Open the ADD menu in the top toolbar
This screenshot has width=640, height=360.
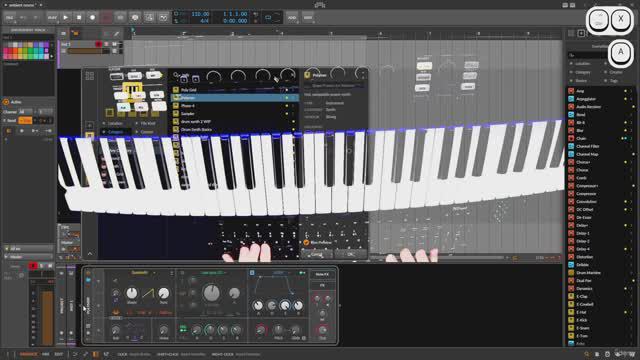(292, 18)
